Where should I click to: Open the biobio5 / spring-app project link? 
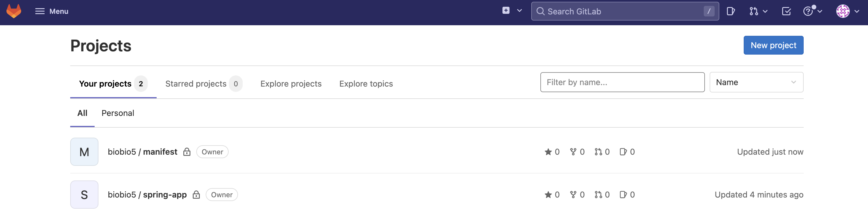[147, 195]
